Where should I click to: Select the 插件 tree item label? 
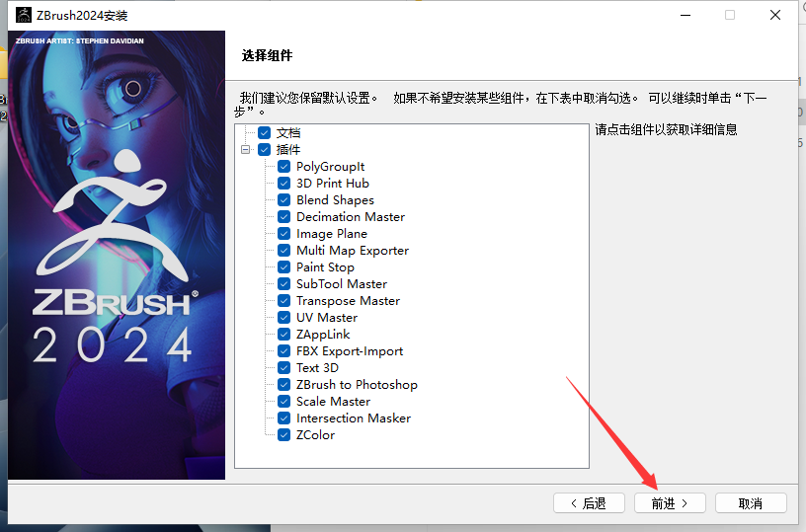288,149
